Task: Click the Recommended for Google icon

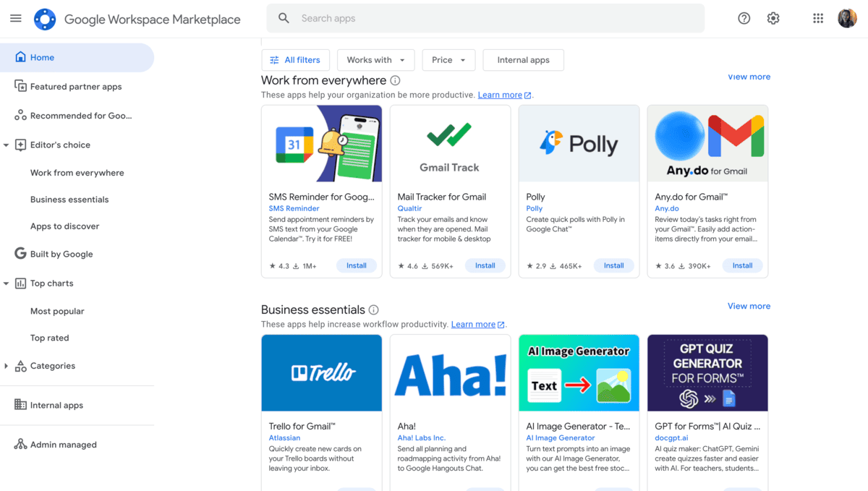Action: click(20, 116)
